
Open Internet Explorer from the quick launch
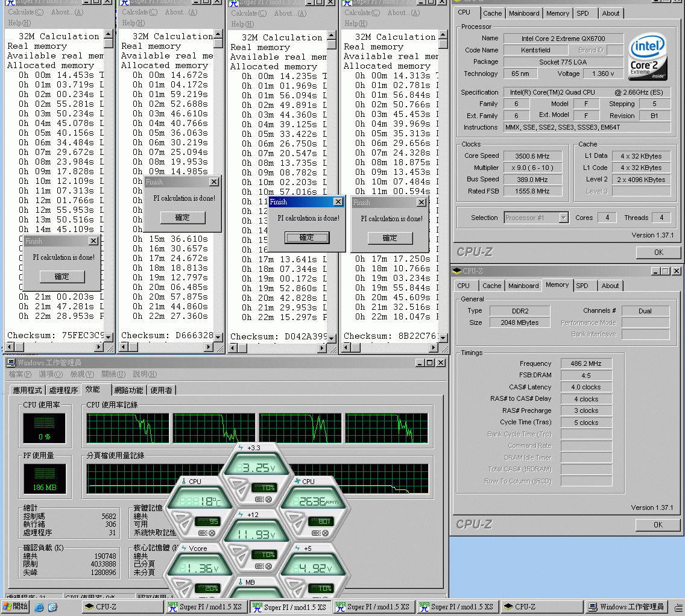click(39, 607)
